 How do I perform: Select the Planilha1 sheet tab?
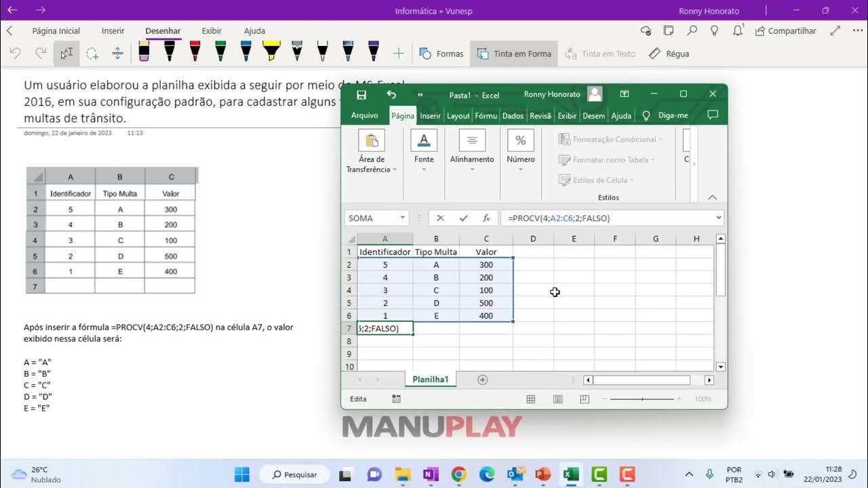(x=431, y=380)
